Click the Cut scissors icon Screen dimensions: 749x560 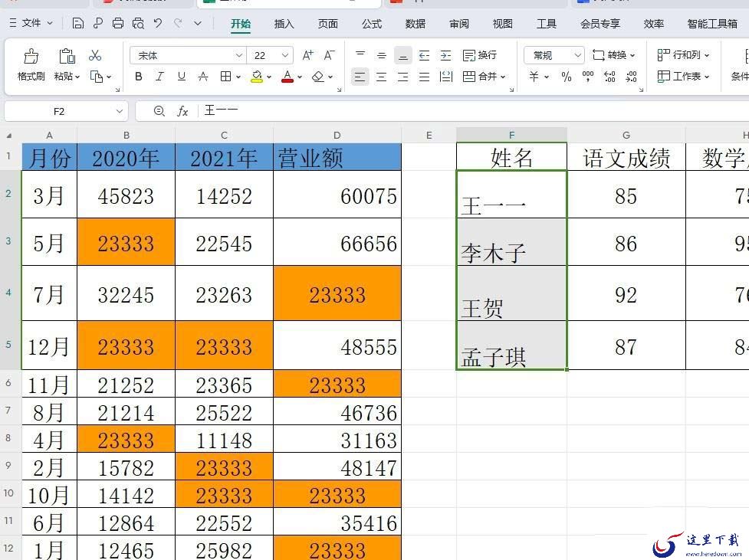(x=94, y=55)
